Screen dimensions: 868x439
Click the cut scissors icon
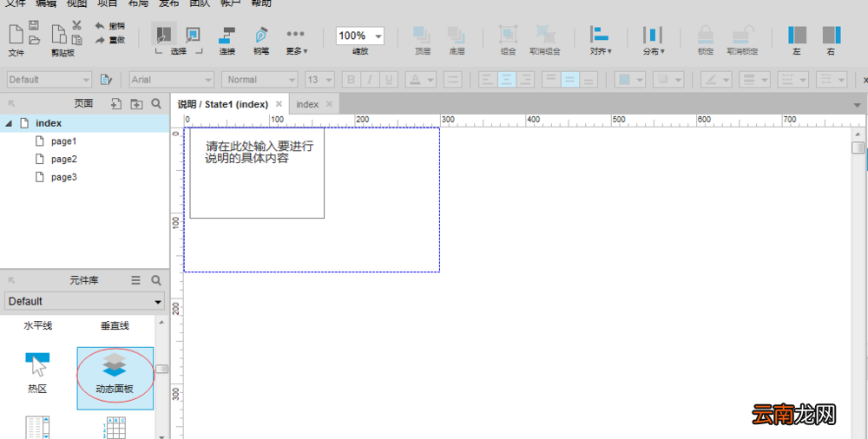click(76, 25)
